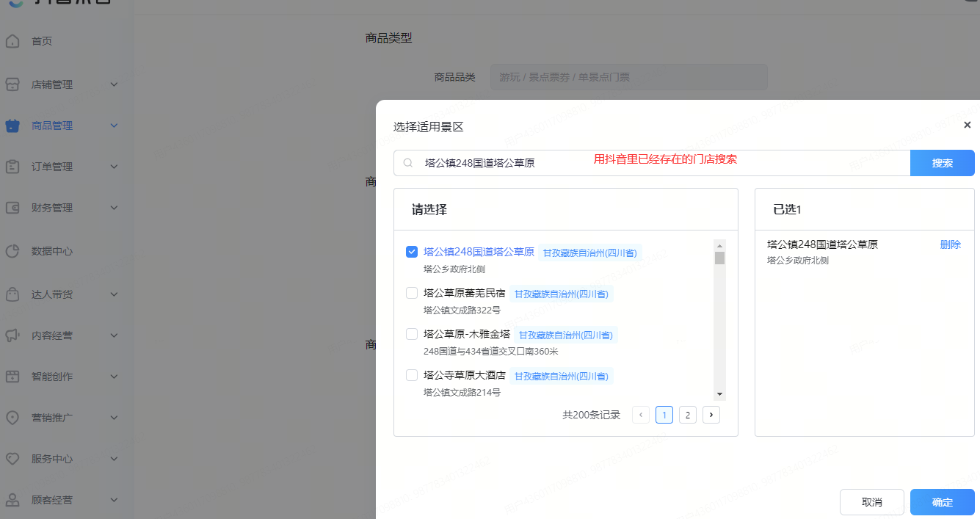Click the 内容经营 megaphone icon

tap(12, 335)
